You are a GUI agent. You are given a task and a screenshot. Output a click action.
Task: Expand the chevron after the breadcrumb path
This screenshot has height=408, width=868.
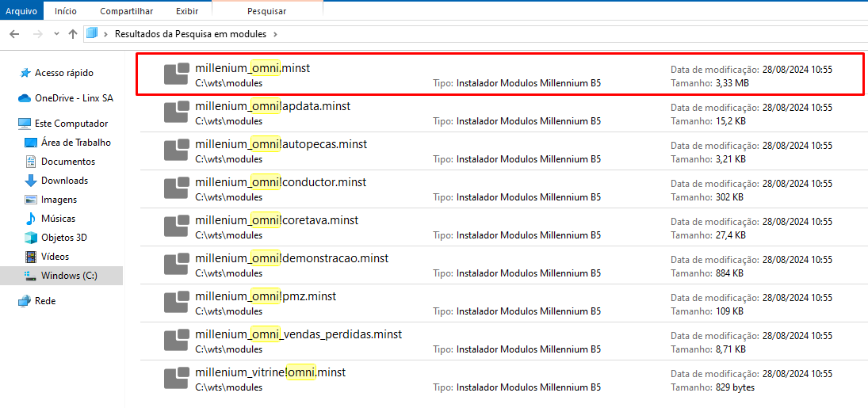276,34
